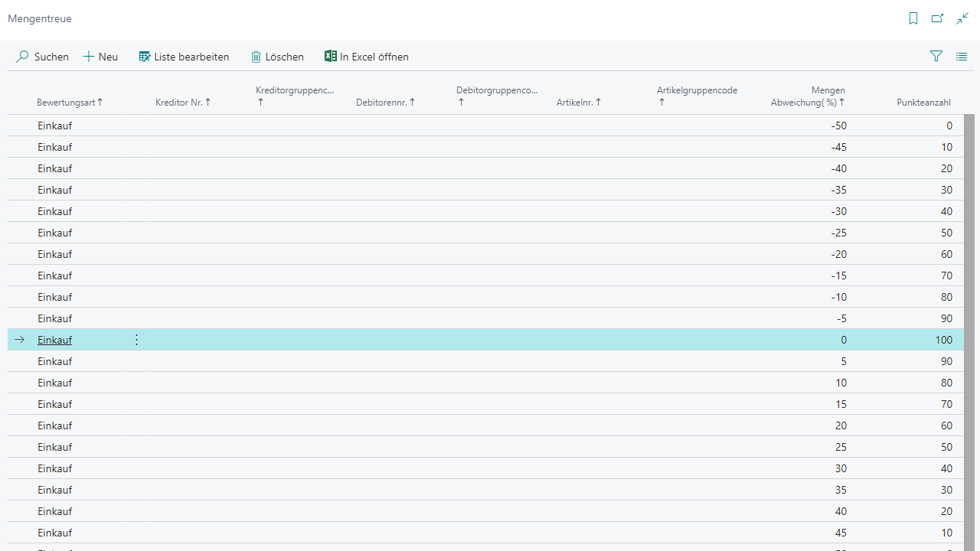The width and height of the screenshot is (980, 551).
Task: Select the deviation value -15
Action: pyautogui.click(x=838, y=275)
